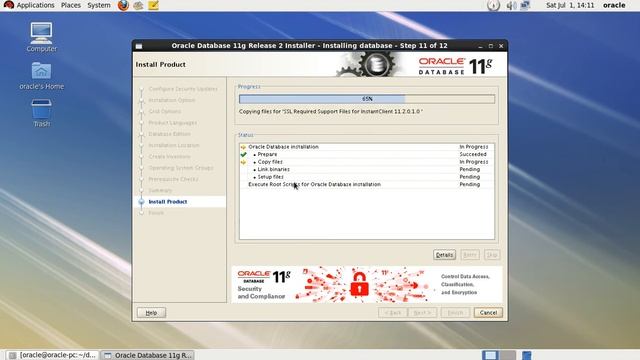Screen dimensions: 640x360
Task: Click the Oracle Database 11g header logo
Action: tap(455, 66)
